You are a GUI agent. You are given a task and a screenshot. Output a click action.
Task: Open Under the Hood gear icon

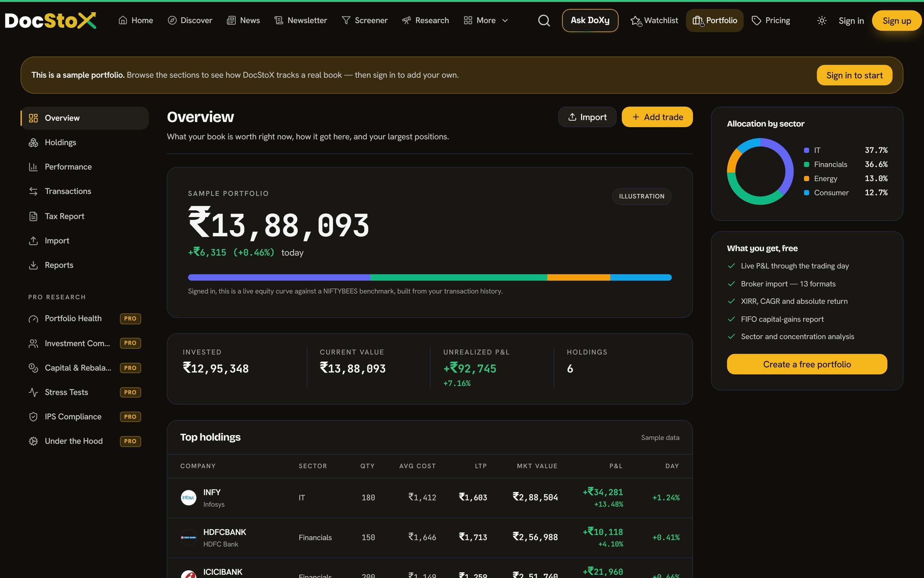coord(33,441)
